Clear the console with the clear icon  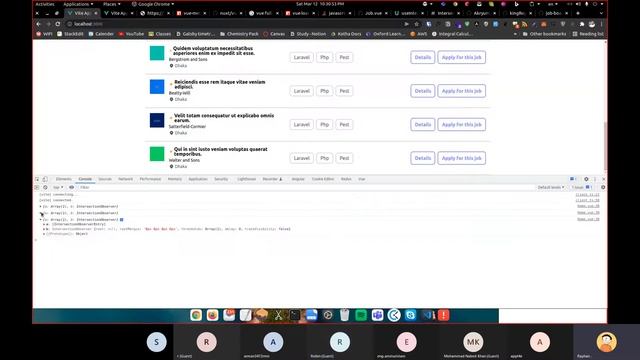coord(45,187)
